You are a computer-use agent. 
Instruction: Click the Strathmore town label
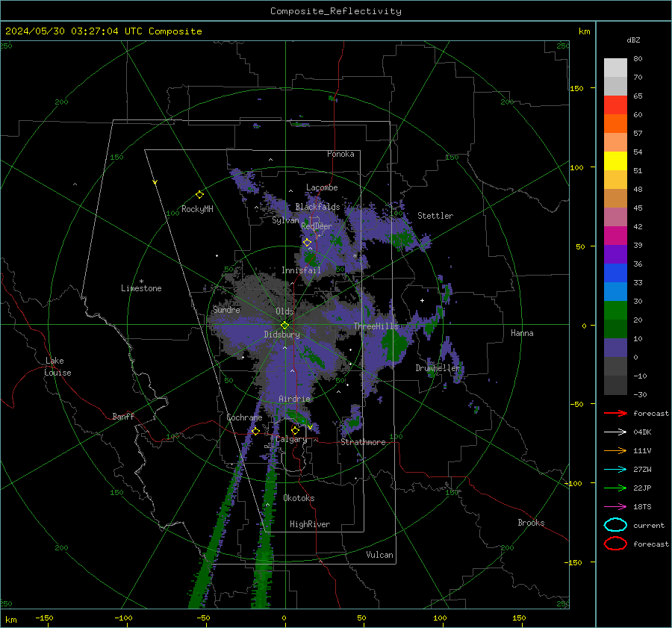coord(363,442)
